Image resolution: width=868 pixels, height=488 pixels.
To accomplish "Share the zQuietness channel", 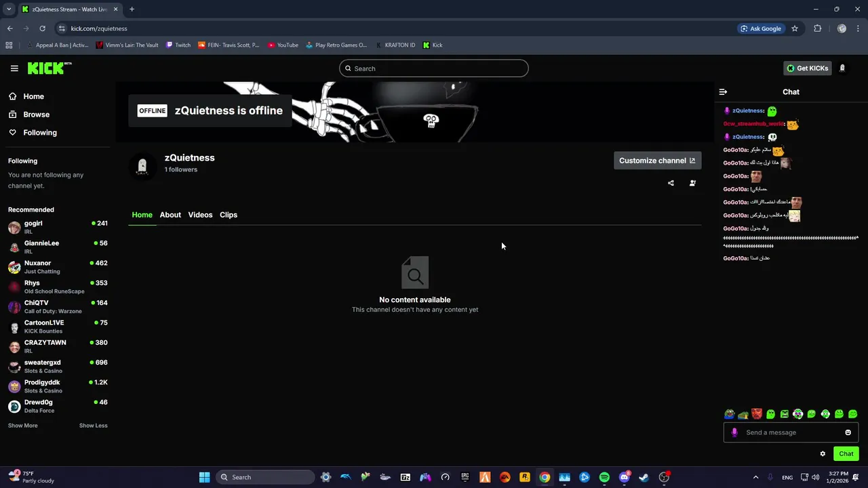I will click(x=671, y=183).
